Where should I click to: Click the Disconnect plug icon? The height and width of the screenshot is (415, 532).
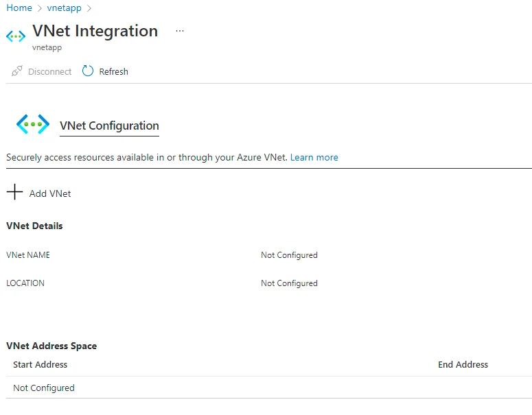[17, 71]
